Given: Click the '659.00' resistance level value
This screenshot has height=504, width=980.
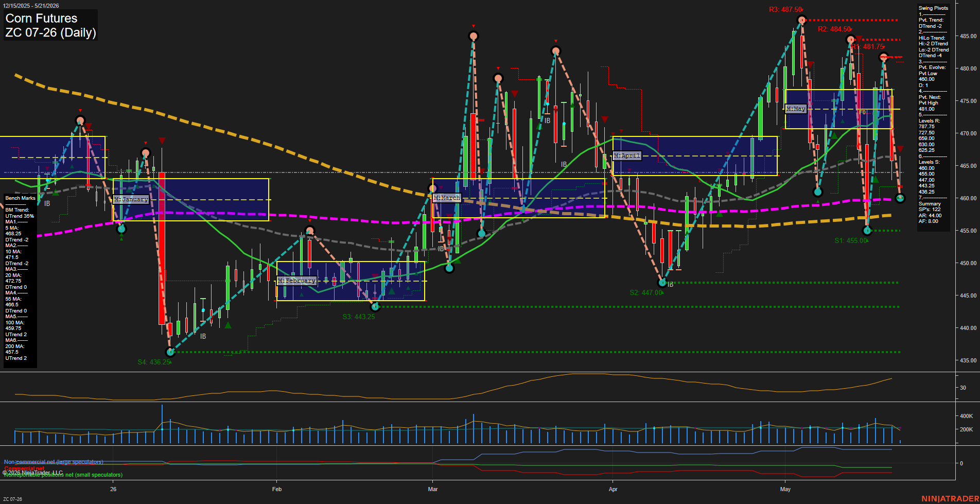Looking at the screenshot, I should [926, 138].
